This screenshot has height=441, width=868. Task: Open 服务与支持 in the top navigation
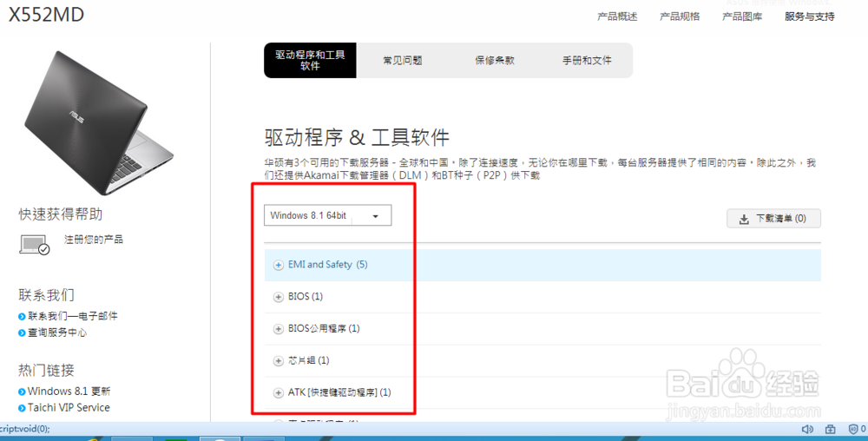click(809, 16)
